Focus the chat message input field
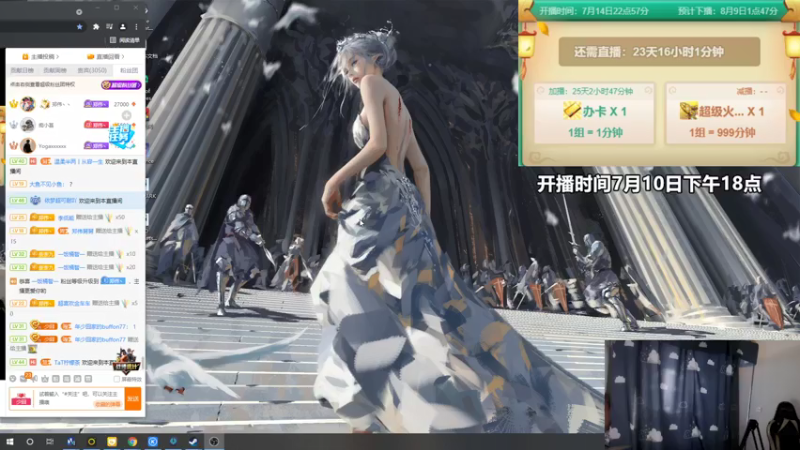 79,398
